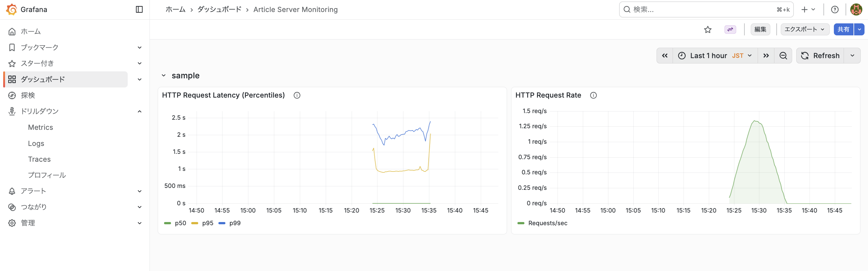Click the Grafana logo icon
The height and width of the screenshot is (271, 868).
(11, 9)
